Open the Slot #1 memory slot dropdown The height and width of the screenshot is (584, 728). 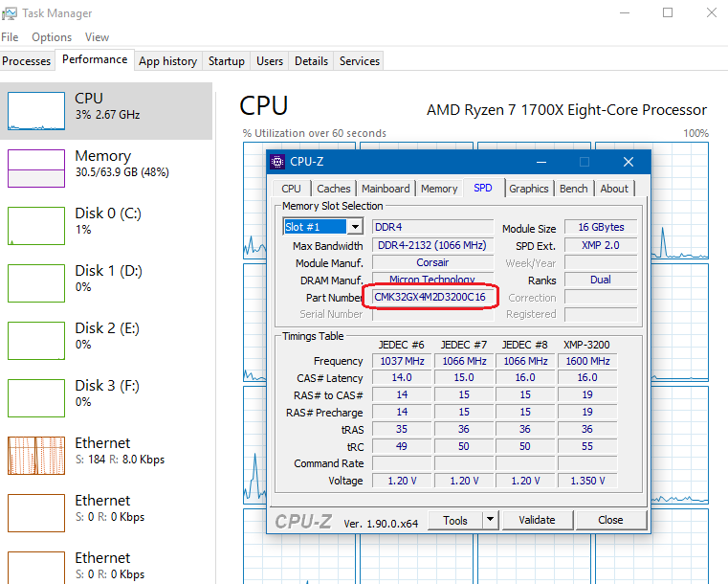(x=323, y=227)
